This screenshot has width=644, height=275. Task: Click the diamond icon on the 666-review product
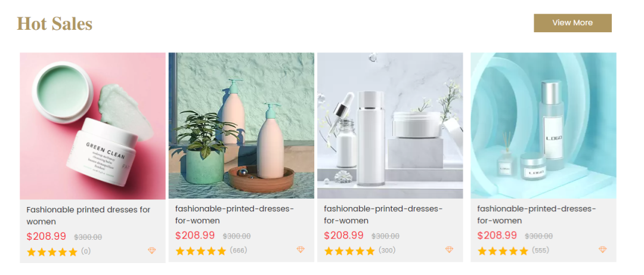pos(301,249)
